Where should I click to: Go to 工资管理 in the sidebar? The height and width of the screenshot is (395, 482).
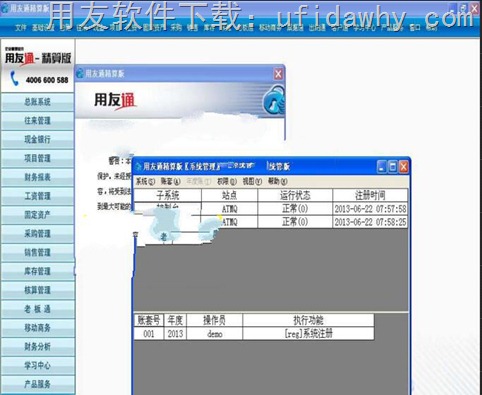tap(37, 196)
